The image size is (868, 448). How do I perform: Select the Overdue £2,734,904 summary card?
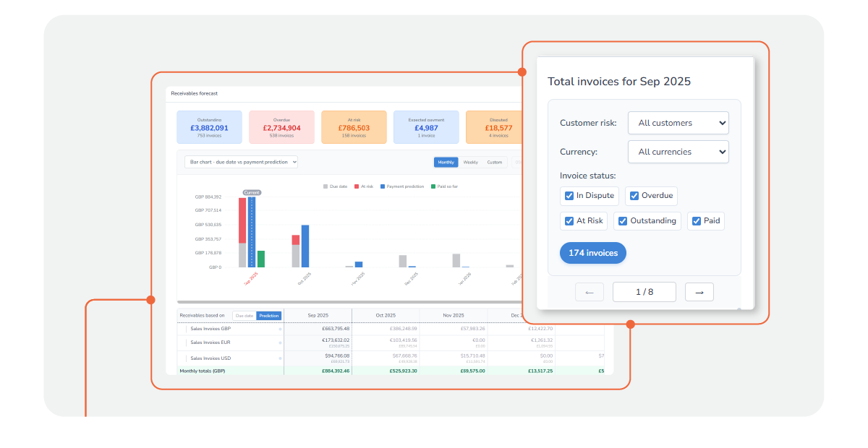[x=281, y=126]
